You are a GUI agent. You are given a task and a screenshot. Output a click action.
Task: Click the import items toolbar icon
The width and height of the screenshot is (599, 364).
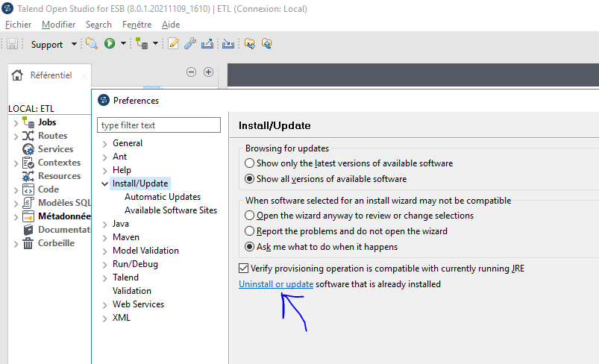(x=228, y=43)
